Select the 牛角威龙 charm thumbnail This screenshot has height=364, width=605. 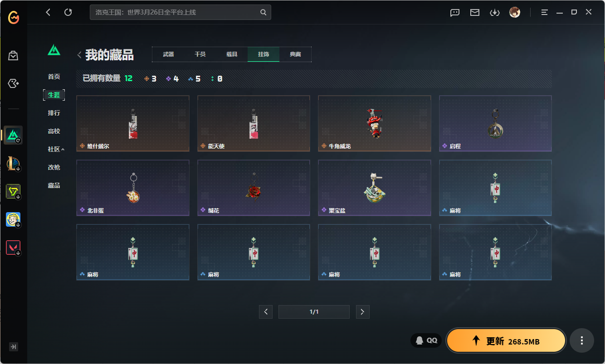[x=374, y=123]
